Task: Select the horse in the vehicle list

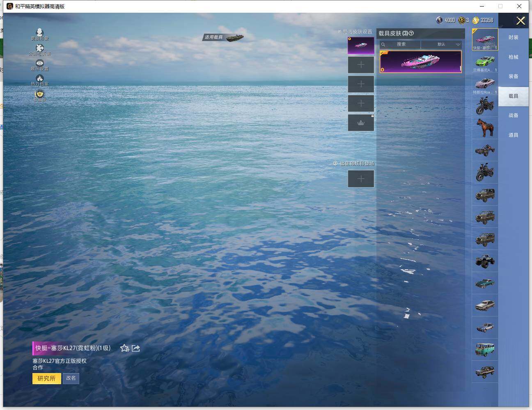Action: (485, 128)
